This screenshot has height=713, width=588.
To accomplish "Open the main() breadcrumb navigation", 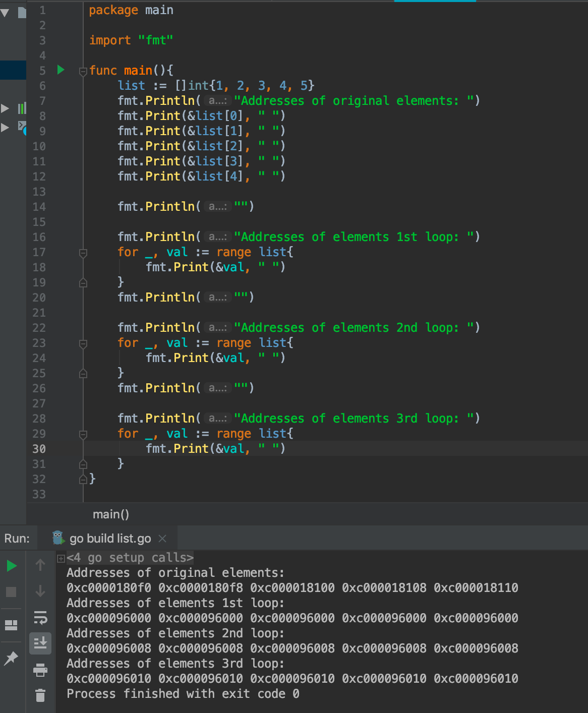I will [x=111, y=514].
